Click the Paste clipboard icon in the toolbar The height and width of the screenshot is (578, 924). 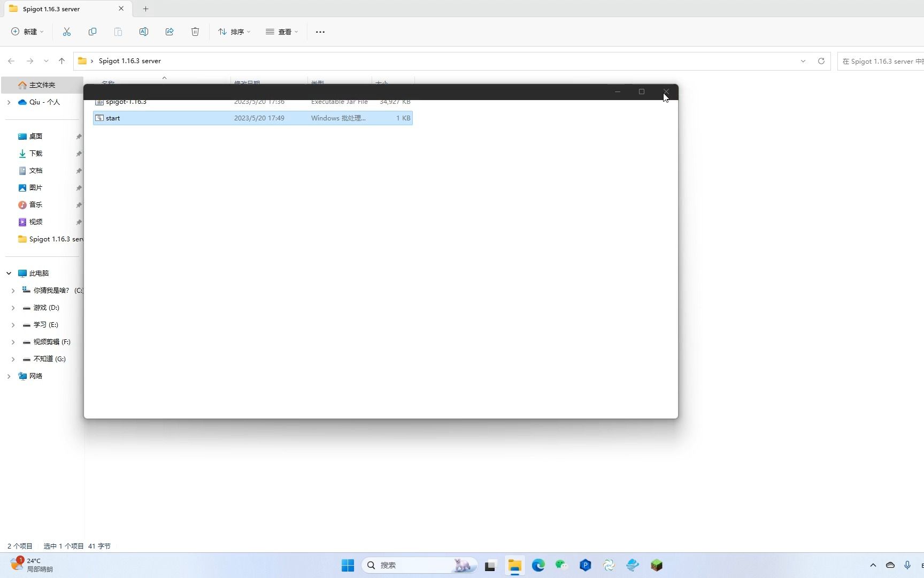coord(118,32)
